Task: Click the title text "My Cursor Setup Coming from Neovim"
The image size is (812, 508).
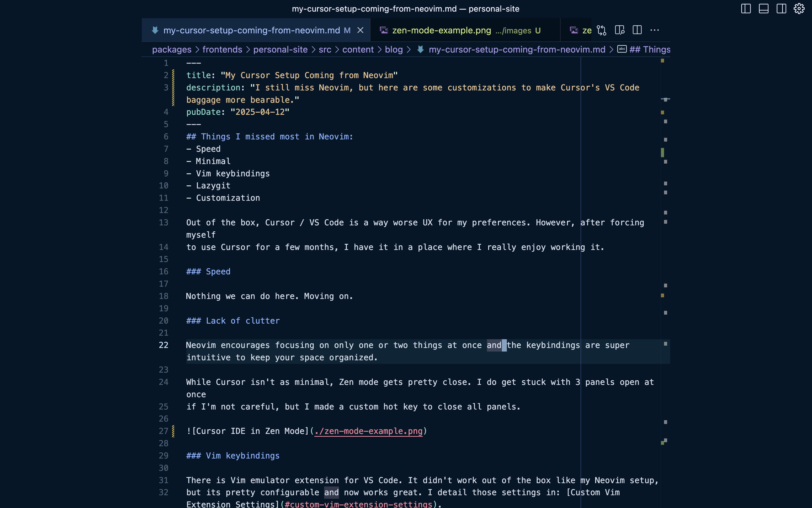Action: click(309, 75)
